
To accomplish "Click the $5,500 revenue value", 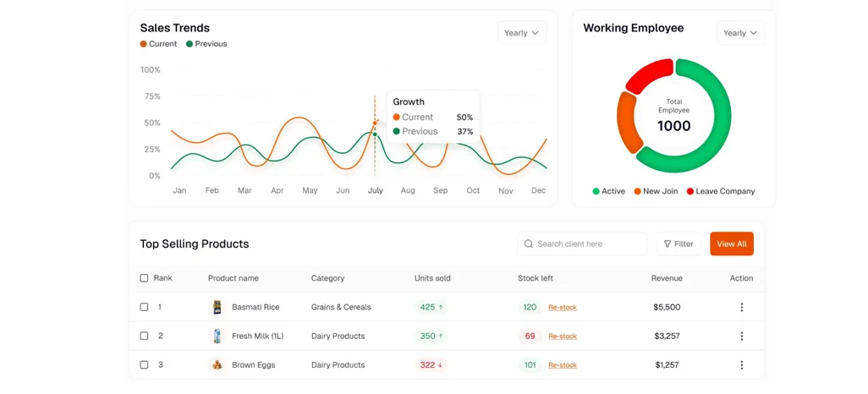I will click(667, 307).
